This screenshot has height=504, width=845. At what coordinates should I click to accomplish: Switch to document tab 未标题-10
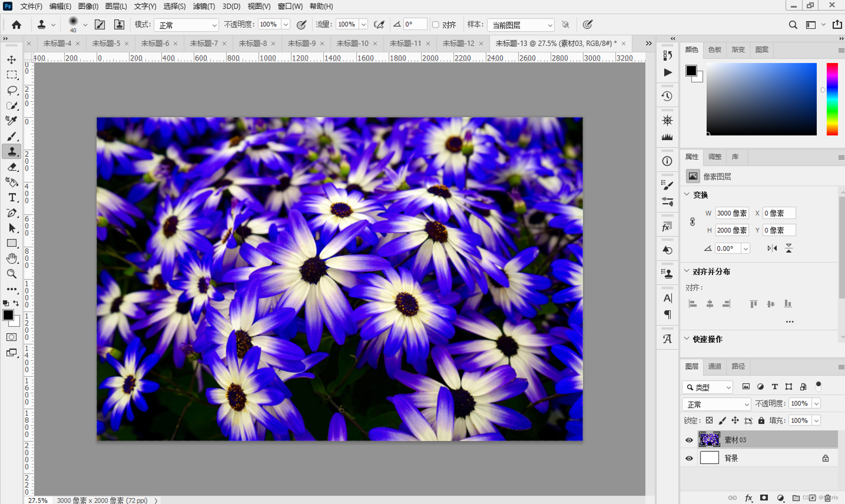tap(352, 43)
